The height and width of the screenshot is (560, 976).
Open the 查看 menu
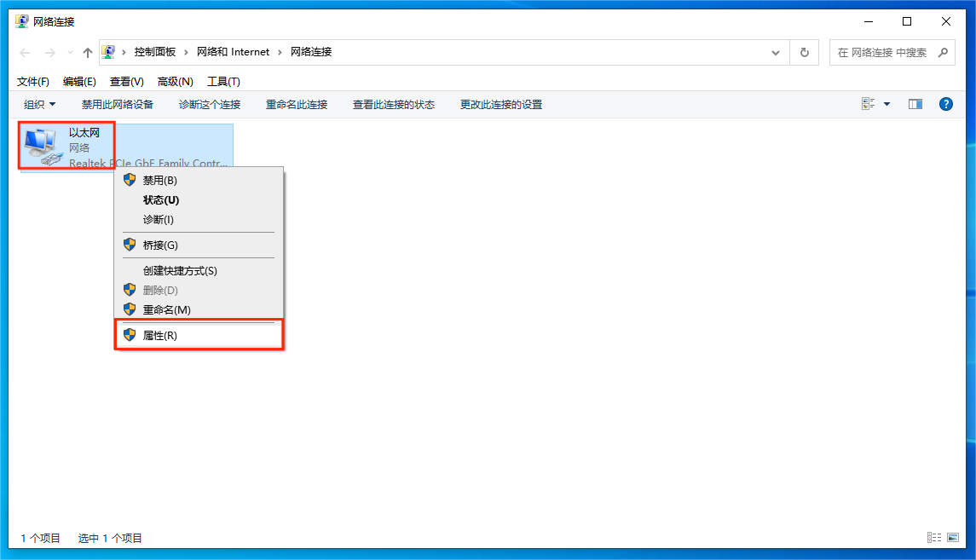125,81
